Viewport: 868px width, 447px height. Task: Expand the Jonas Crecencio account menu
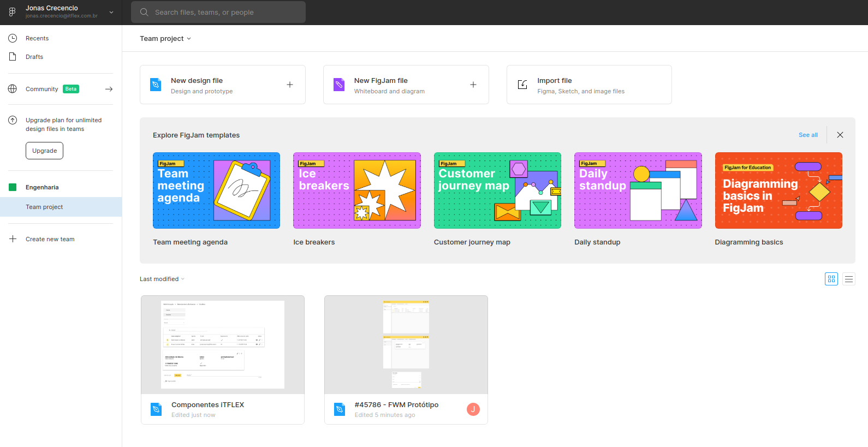click(111, 12)
